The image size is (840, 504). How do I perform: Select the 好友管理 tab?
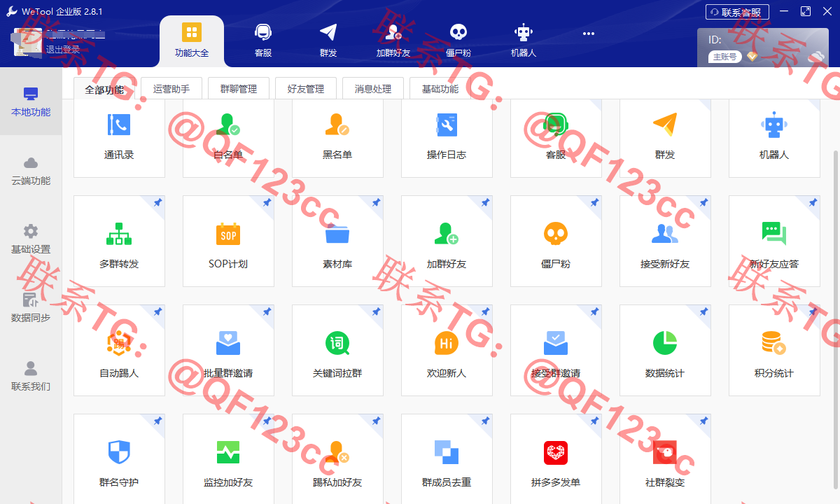[306, 89]
